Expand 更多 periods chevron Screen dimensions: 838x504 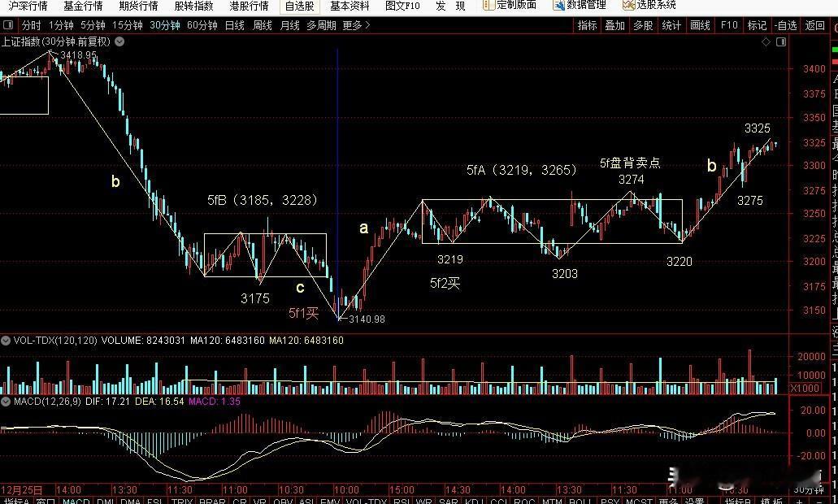[367, 25]
